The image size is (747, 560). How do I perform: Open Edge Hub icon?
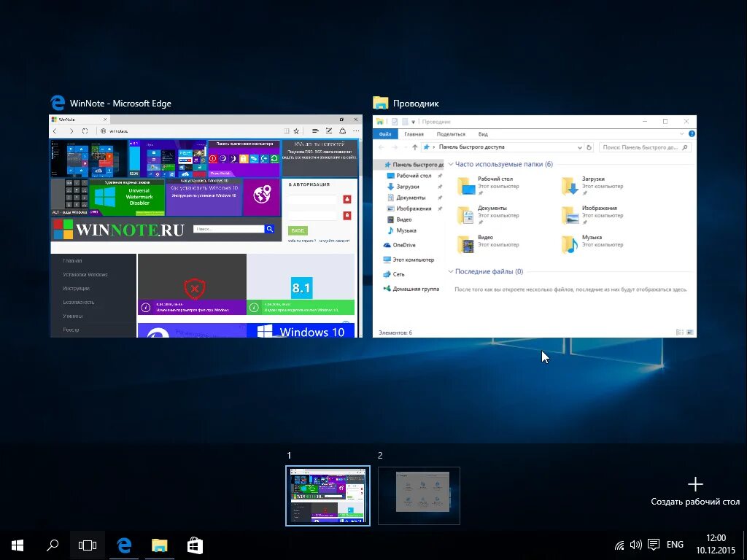[315, 131]
